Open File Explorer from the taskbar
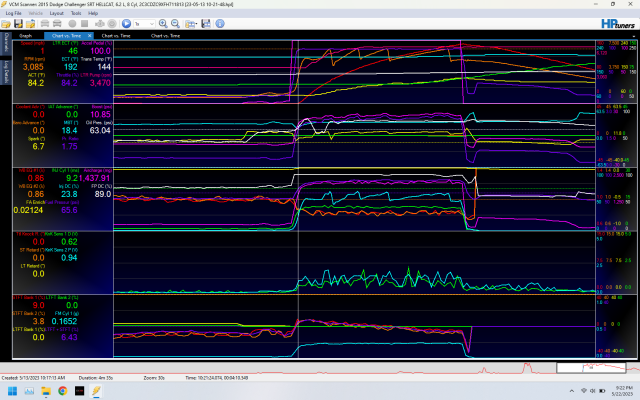640x400 pixels. [46, 392]
